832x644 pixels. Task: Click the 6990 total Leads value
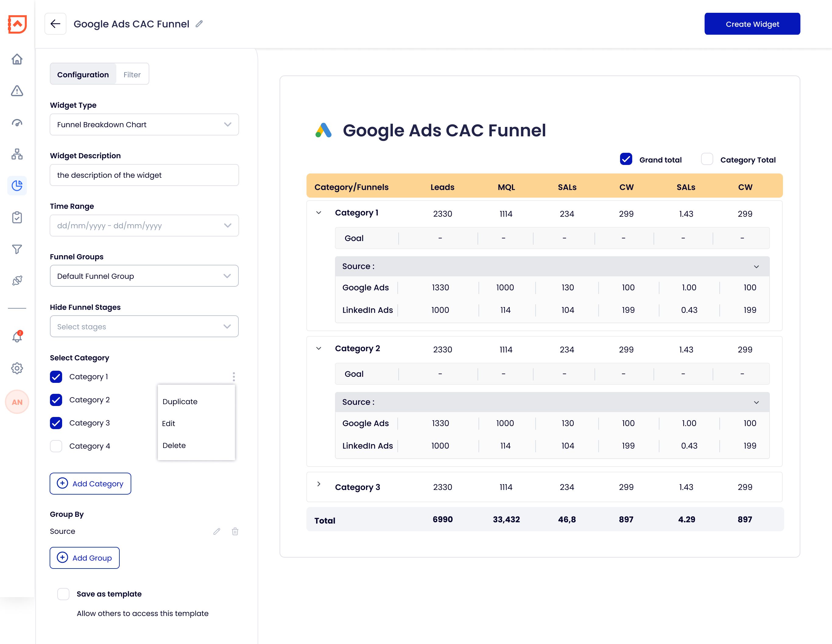pos(442,519)
